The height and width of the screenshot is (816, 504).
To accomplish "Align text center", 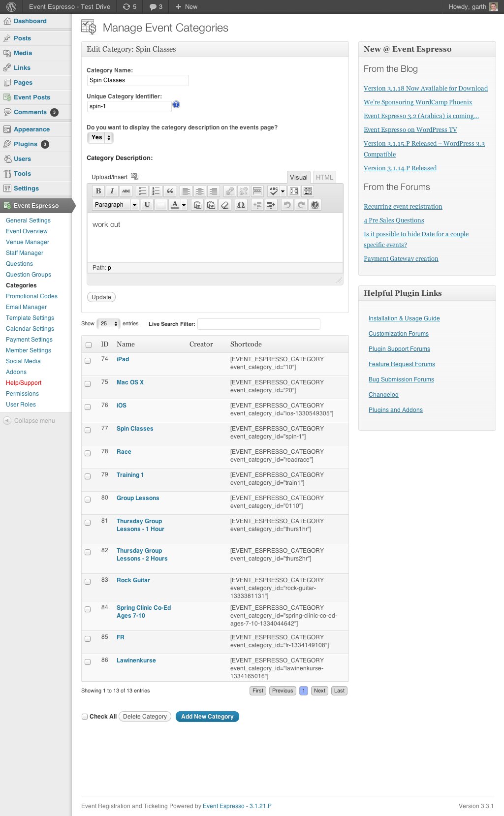I will click(x=200, y=191).
